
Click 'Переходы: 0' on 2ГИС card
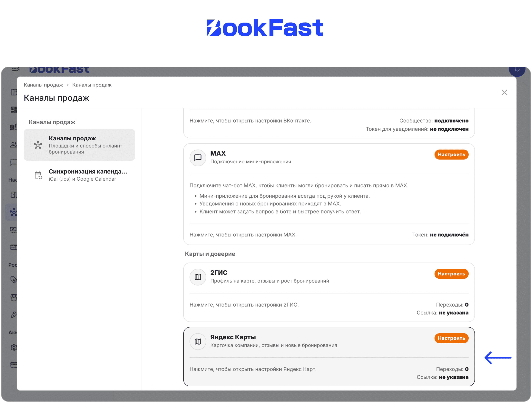point(452,305)
